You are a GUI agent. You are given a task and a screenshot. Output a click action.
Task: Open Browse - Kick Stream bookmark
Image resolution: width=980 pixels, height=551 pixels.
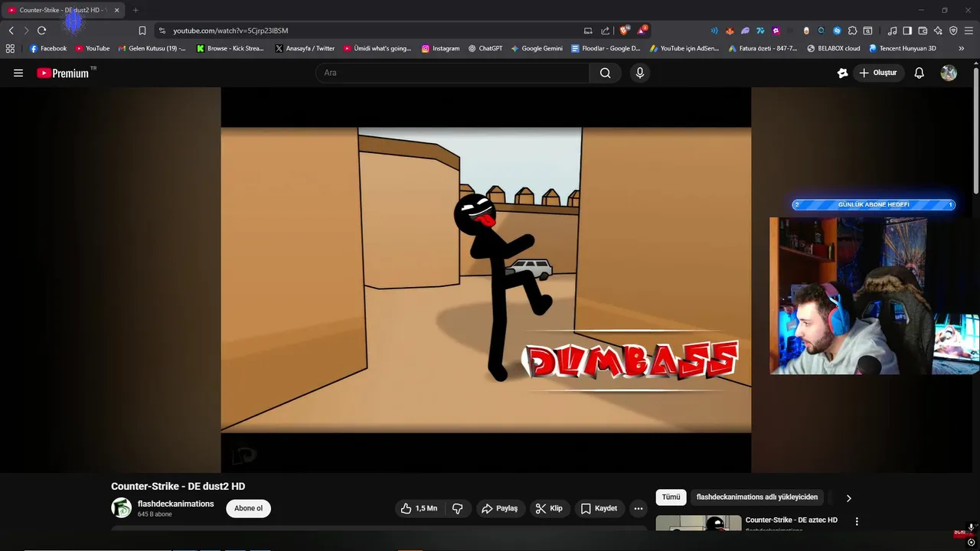230,48
